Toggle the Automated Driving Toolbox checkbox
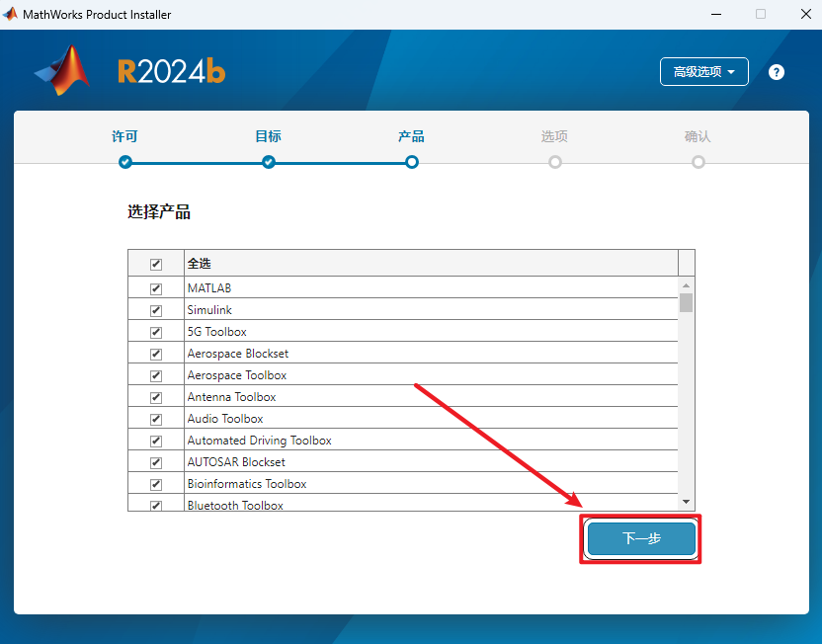The image size is (822, 644). [x=156, y=442]
